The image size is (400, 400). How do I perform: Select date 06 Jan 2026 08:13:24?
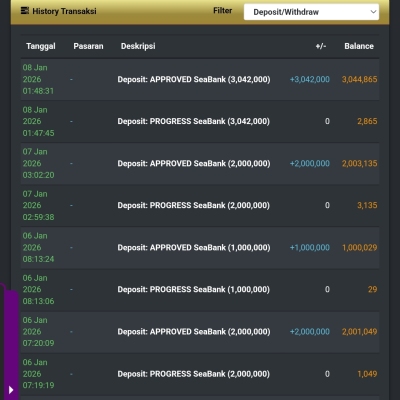click(x=38, y=247)
